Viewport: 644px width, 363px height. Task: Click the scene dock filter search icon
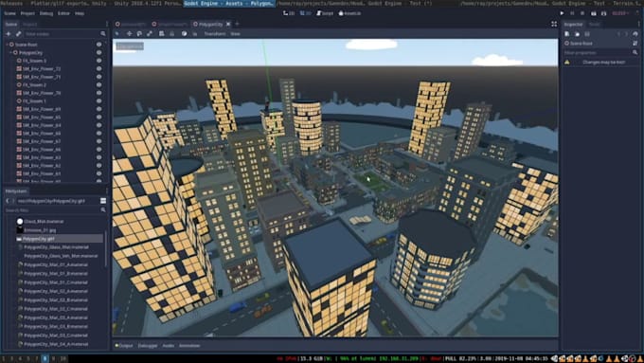[x=102, y=34]
